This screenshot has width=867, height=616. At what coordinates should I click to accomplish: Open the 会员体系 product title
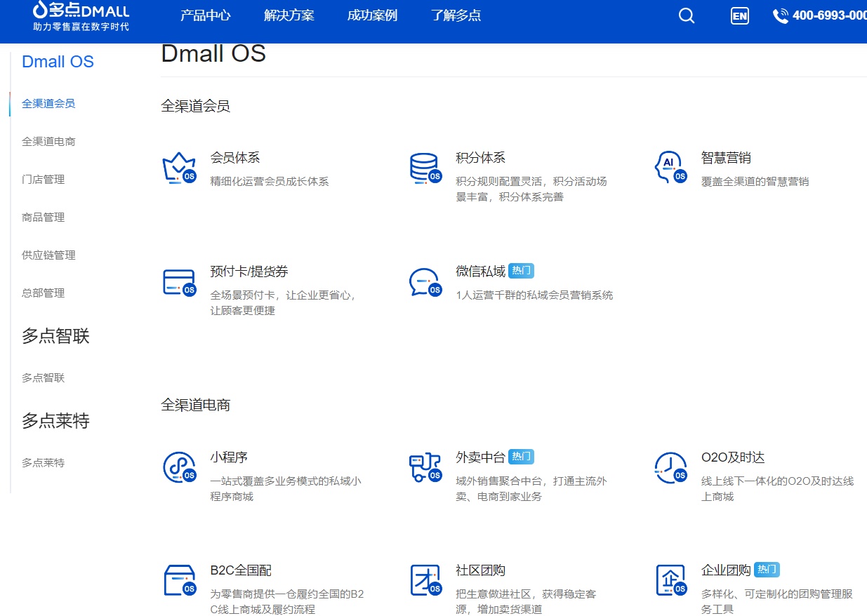click(x=235, y=158)
